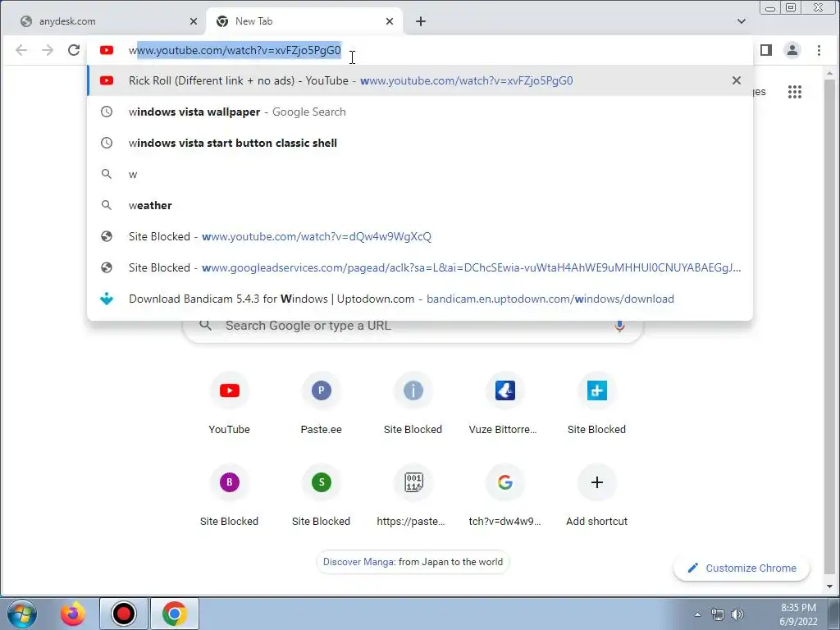The height and width of the screenshot is (630, 840).
Task: Open Site Blocked dQw4w9WgXcQ youtube suggestion
Action: pos(420,236)
